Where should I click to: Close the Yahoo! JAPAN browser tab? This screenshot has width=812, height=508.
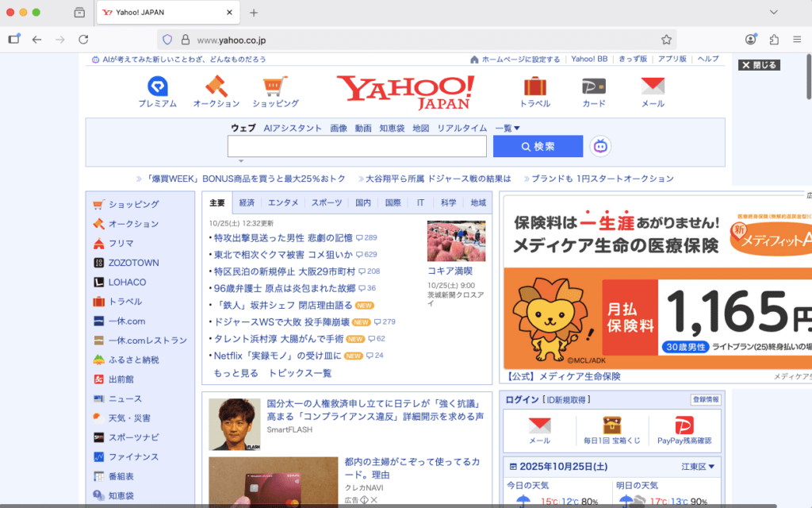[229, 13]
